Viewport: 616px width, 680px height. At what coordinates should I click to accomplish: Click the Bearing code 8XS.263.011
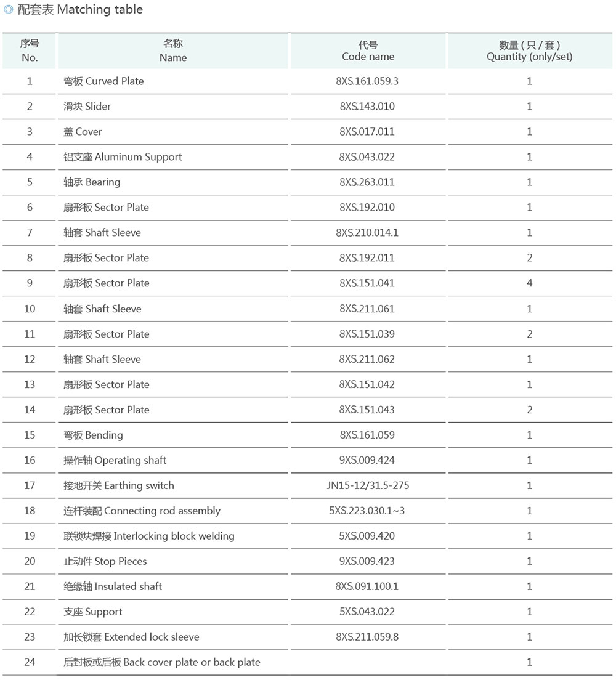pos(367,182)
